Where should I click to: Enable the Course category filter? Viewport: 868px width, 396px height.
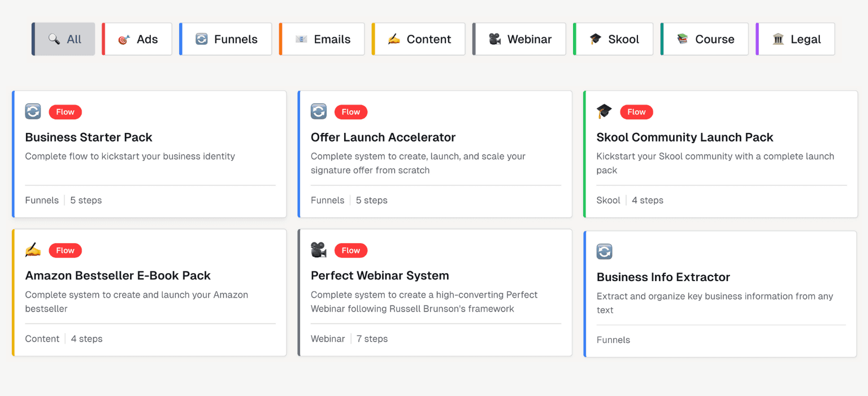(704, 38)
